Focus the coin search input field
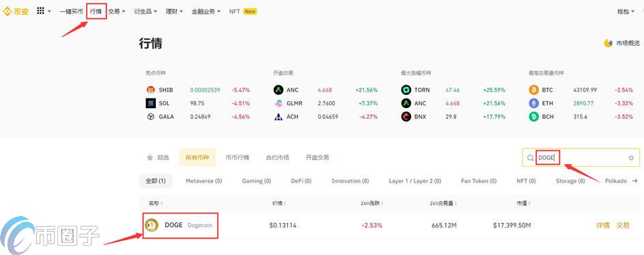The image size is (644, 255). pyautogui.click(x=580, y=157)
